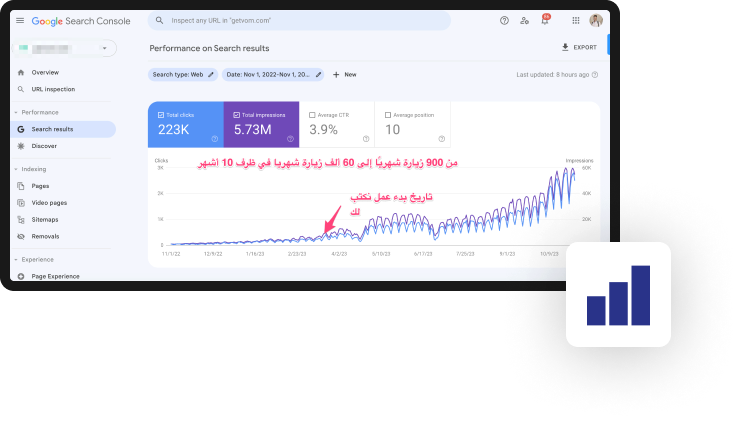The height and width of the screenshot is (421, 741).
Task: Open the hamburger main menu
Action: (20, 20)
